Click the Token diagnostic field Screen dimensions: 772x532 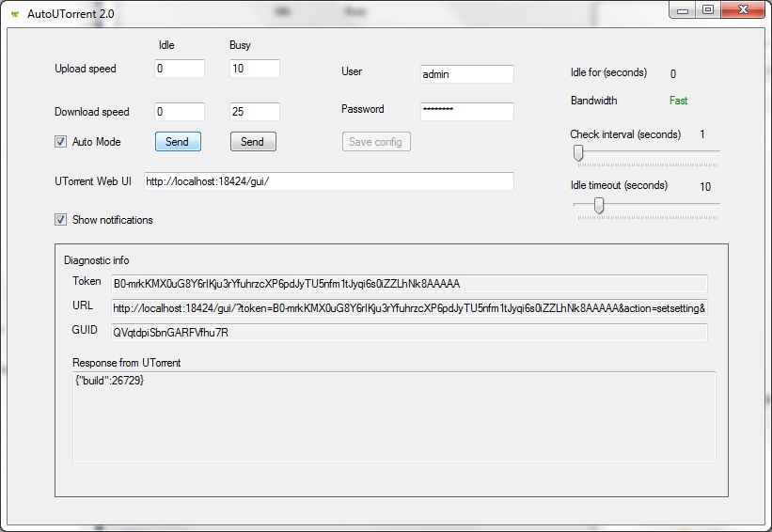(409, 284)
